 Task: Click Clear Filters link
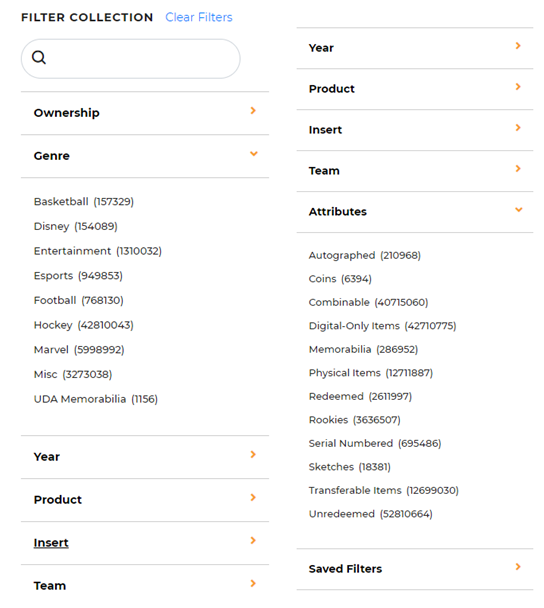coord(199,17)
